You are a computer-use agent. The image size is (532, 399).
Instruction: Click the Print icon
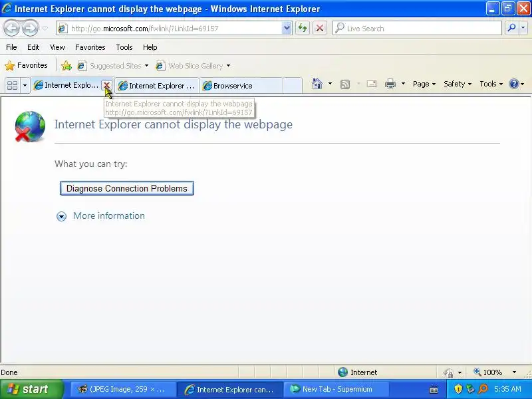pyautogui.click(x=390, y=84)
